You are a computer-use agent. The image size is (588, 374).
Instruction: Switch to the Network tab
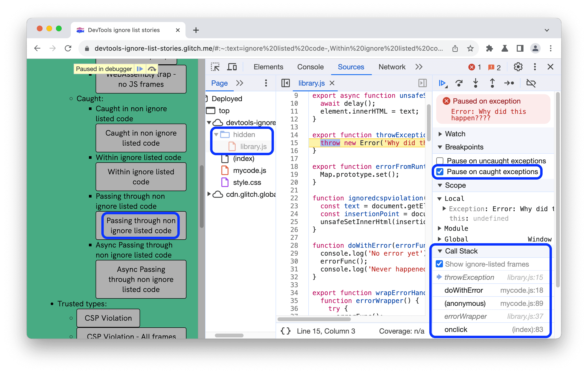pyautogui.click(x=391, y=68)
